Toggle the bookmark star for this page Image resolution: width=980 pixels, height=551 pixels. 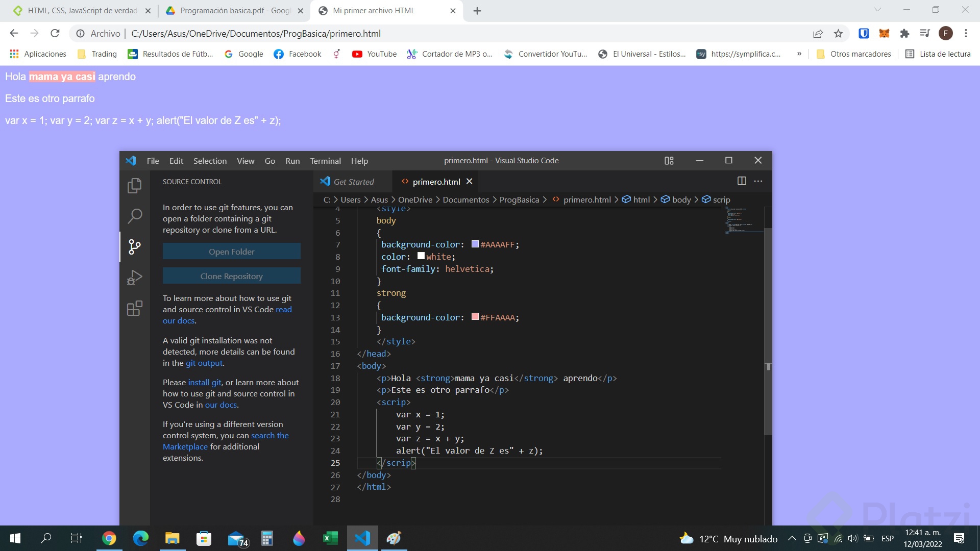838,33
